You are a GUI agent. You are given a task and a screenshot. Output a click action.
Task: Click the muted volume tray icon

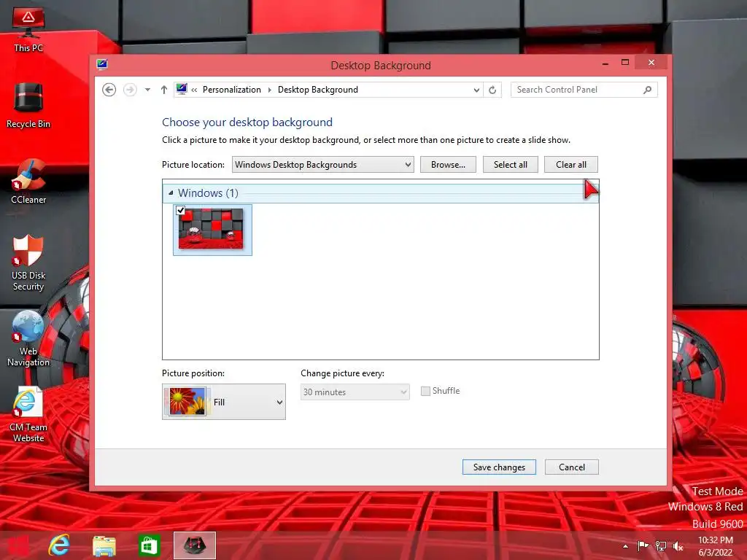678,546
